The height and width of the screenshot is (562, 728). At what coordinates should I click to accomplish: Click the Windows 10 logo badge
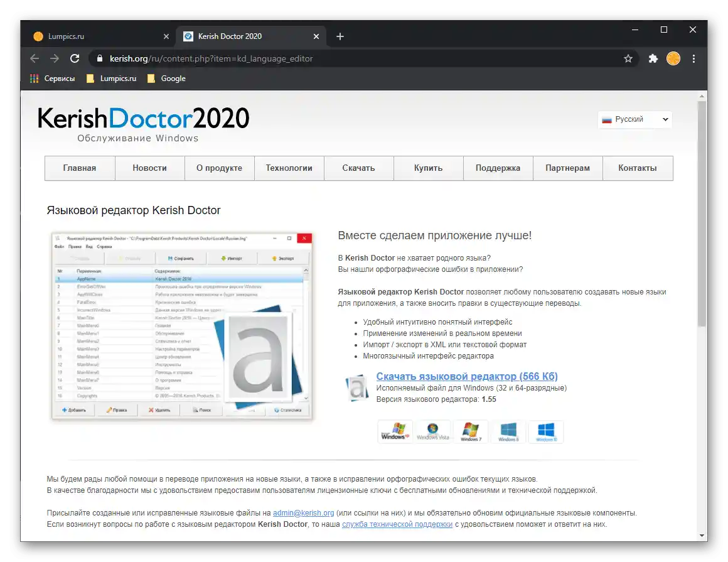click(547, 431)
